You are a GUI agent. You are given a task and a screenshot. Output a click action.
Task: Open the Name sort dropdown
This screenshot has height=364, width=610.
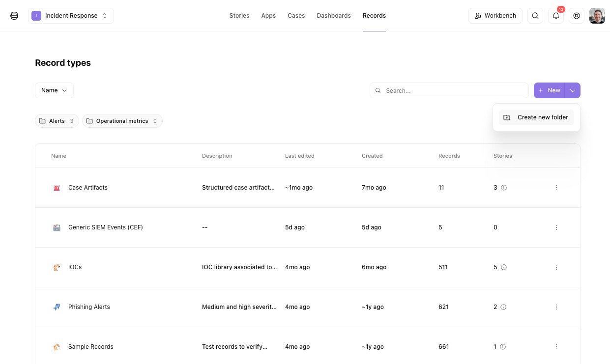[x=54, y=90]
